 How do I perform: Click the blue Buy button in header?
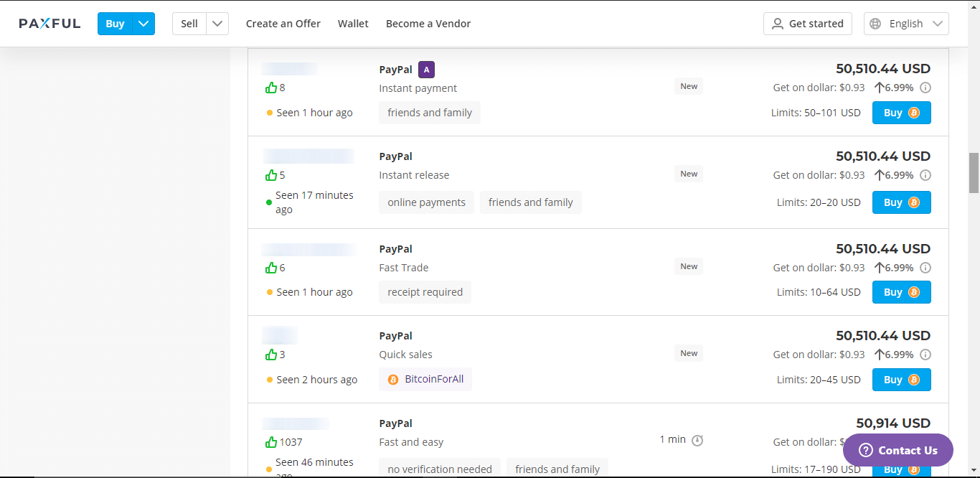[116, 24]
